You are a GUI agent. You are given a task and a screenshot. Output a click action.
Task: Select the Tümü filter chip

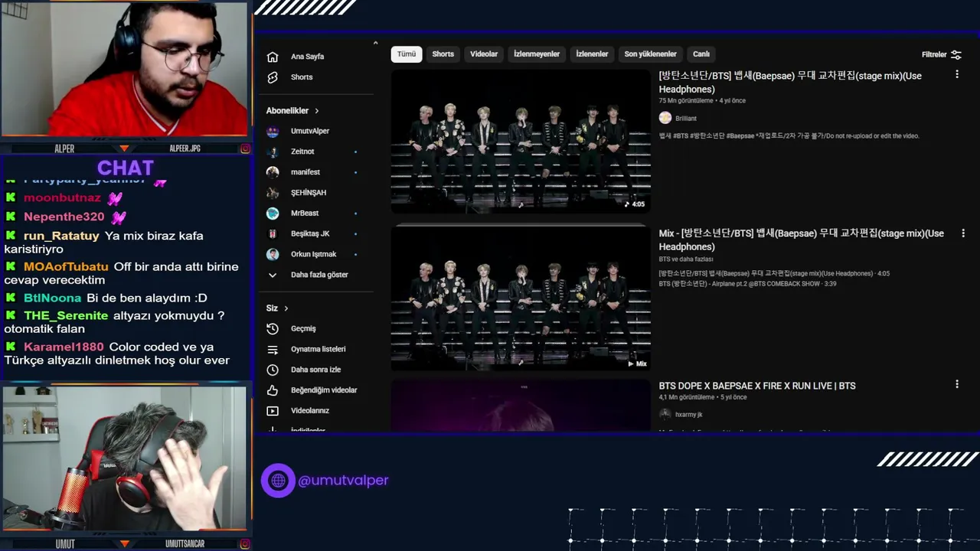(x=407, y=54)
